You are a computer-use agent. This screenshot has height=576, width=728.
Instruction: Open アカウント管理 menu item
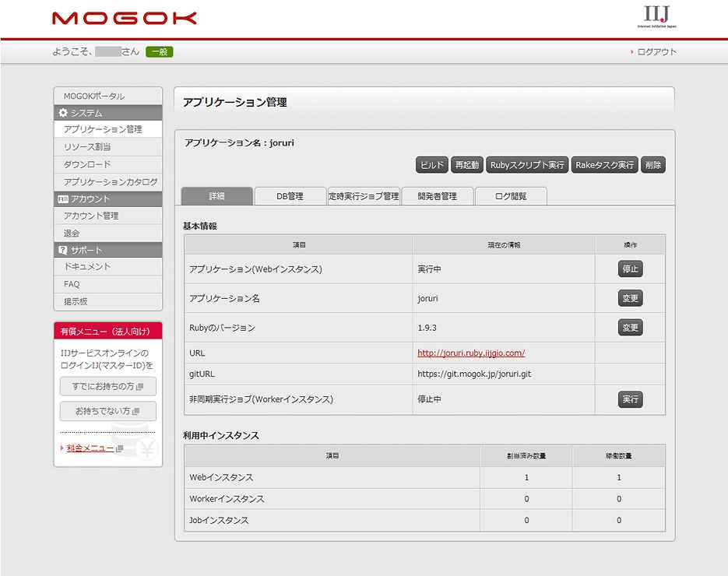[x=108, y=216]
